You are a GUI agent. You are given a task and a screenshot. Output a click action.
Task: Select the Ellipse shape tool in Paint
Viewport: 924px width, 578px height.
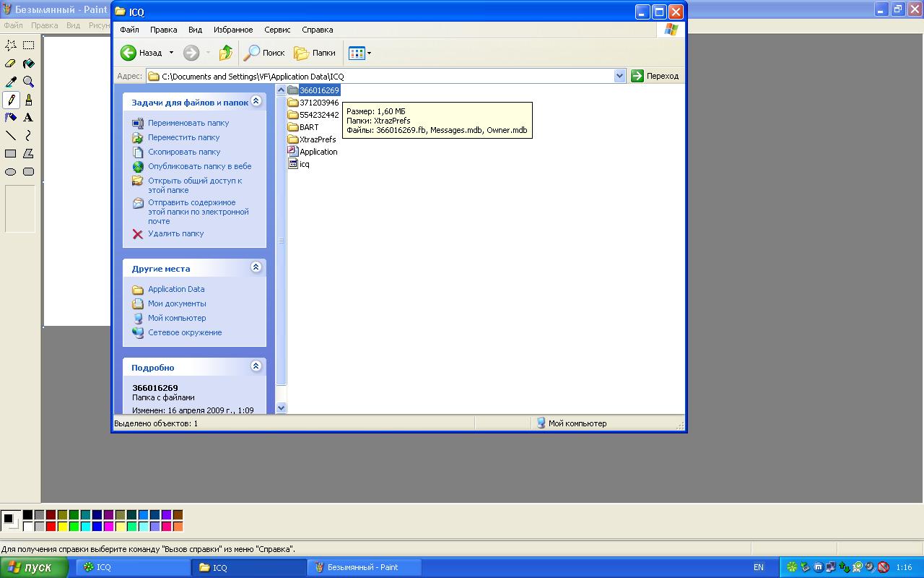(11, 172)
